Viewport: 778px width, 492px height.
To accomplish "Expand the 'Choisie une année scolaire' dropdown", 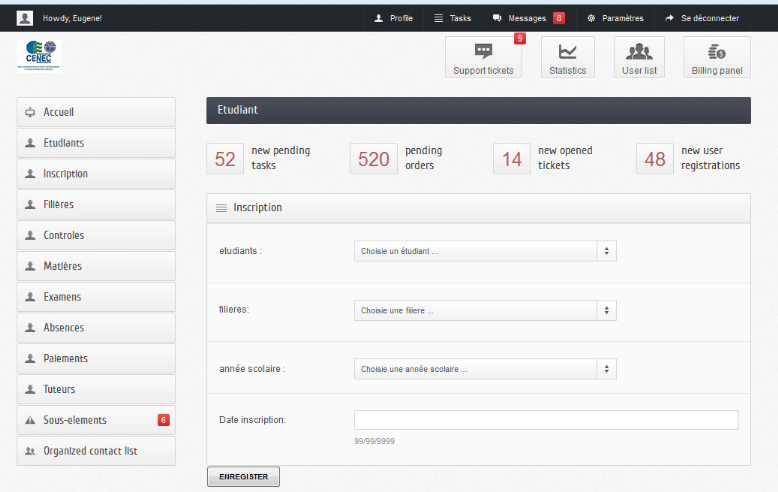I will 485,369.
